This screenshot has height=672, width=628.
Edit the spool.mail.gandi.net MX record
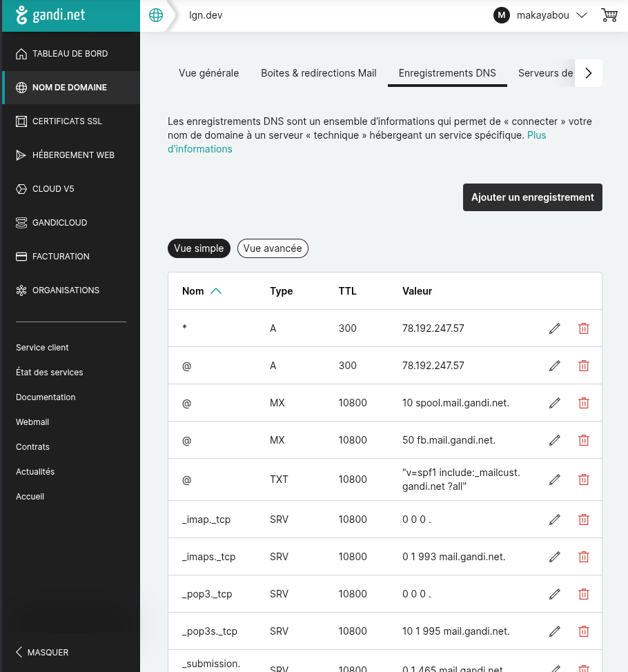coord(555,403)
